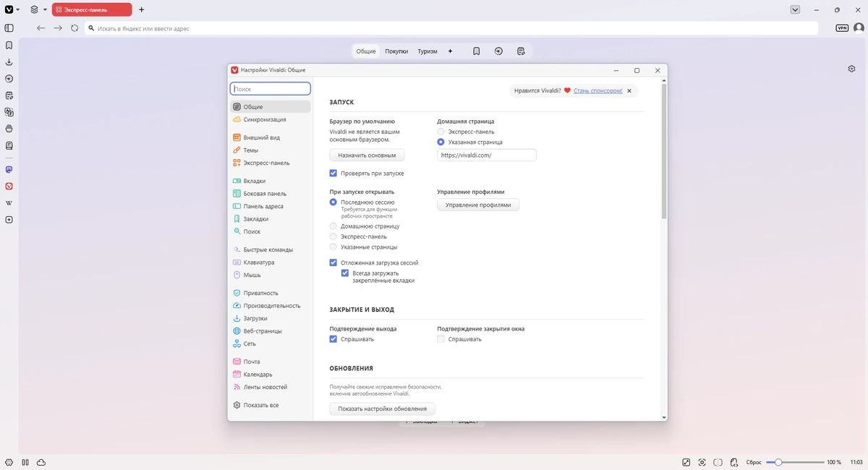Viewport: 868px width, 470px height.
Task: Click 'Назначить основным' button
Action: click(367, 155)
